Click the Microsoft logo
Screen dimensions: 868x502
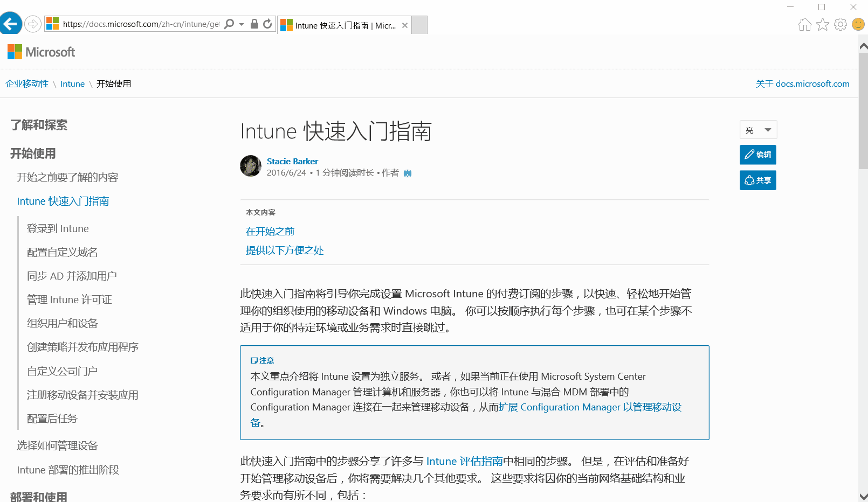point(42,52)
